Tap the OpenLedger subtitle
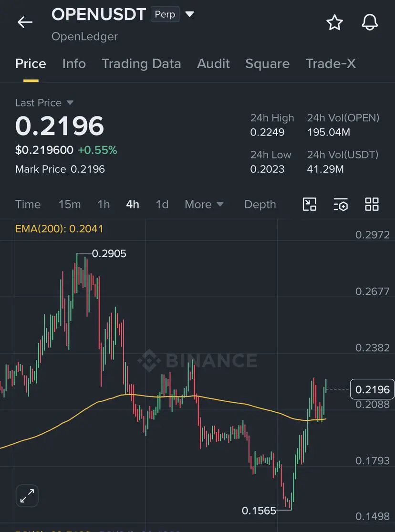 pos(84,37)
